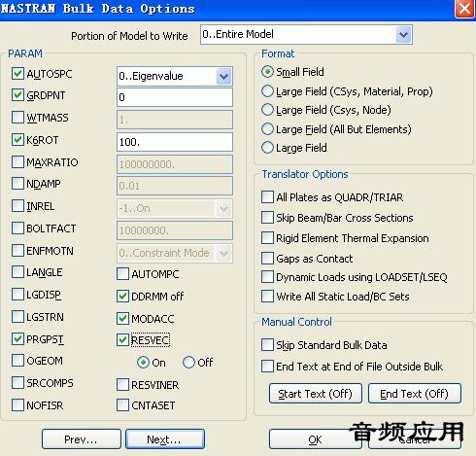Enable Gaps as Contact option

point(267,259)
